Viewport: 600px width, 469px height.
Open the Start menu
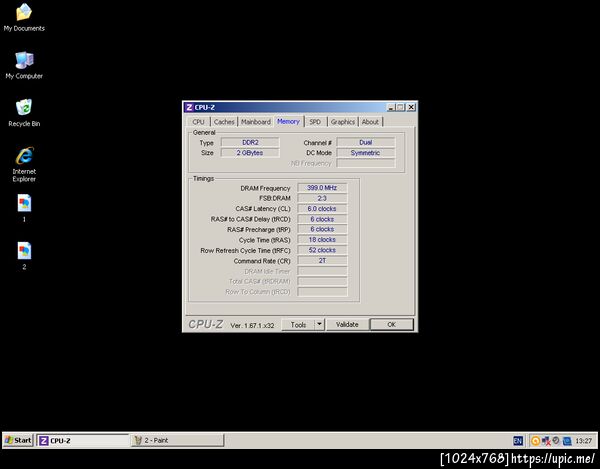(x=18, y=440)
